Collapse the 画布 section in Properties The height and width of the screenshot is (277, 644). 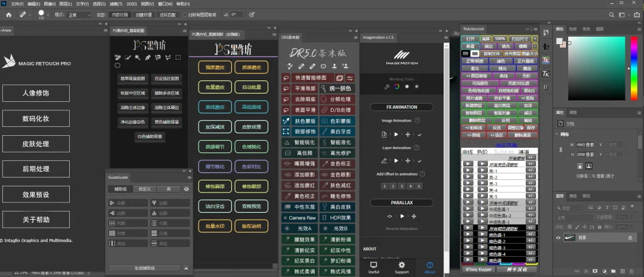coord(557,134)
